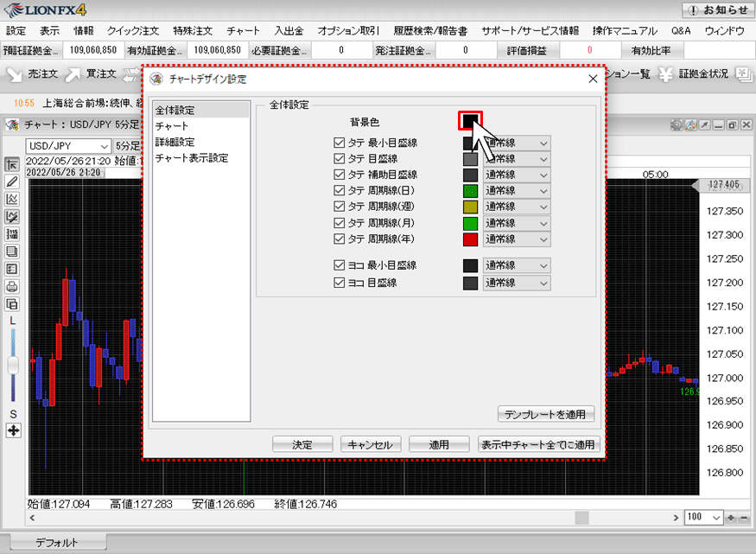Screen dimensions: 756x554
Task: Change the タテ 周期線(週) yellow color swatch
Action: tap(470, 207)
